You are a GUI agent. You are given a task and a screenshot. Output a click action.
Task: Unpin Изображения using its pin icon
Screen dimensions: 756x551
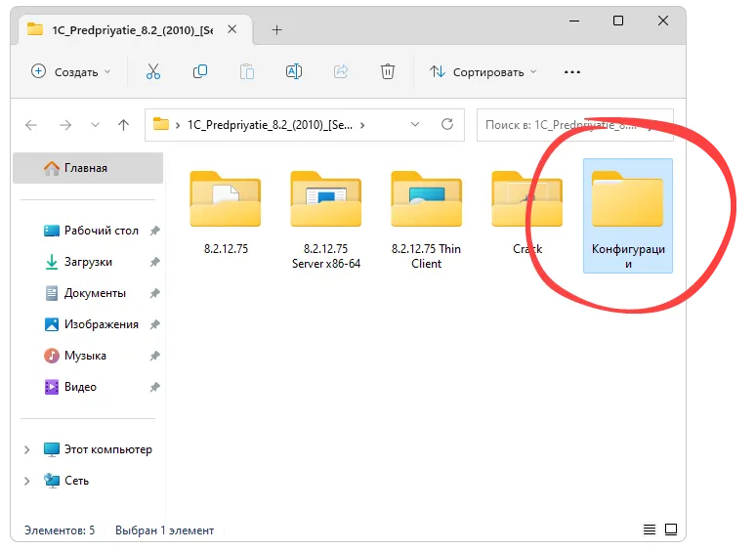[x=154, y=324]
